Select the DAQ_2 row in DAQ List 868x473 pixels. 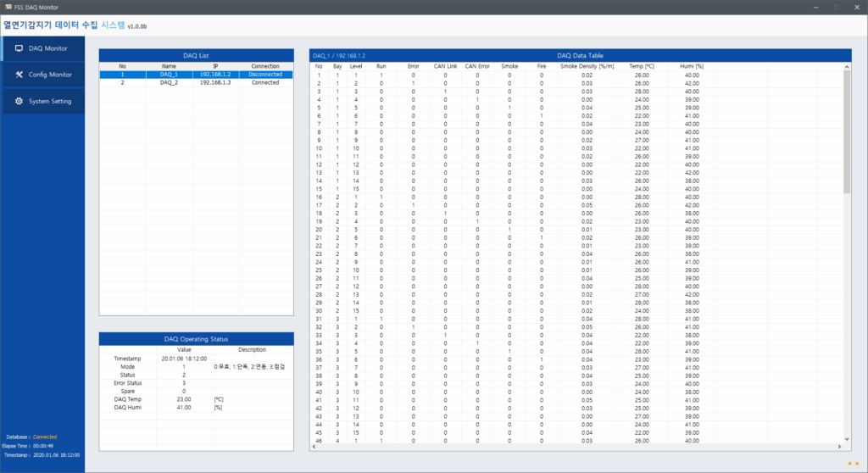tap(196, 83)
